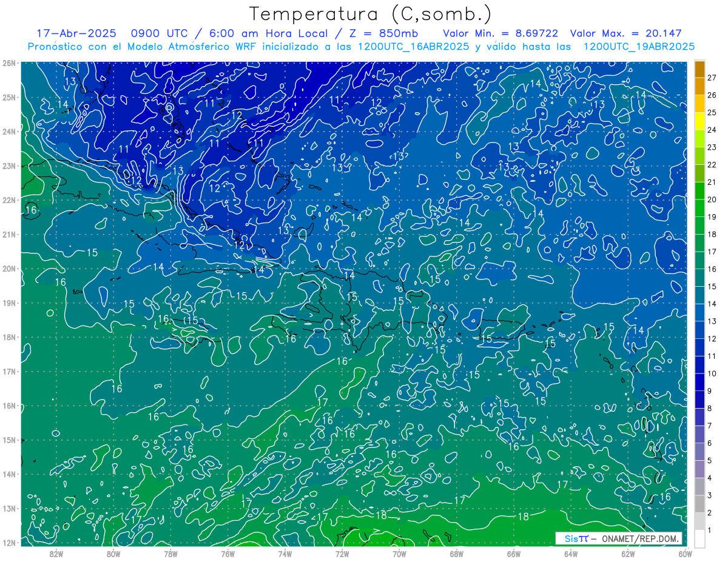Click "Valor Max. = 20.147" text
Image resolution: width=728 pixels, height=562 pixels.
(x=627, y=33)
